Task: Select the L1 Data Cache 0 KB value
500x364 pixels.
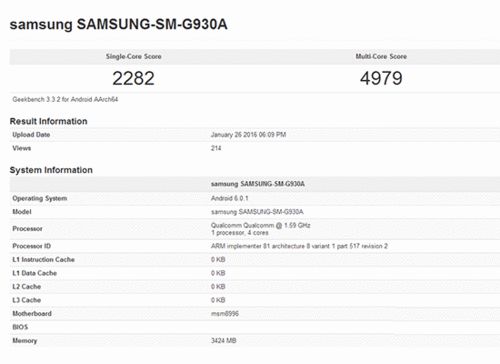Action: (218, 273)
